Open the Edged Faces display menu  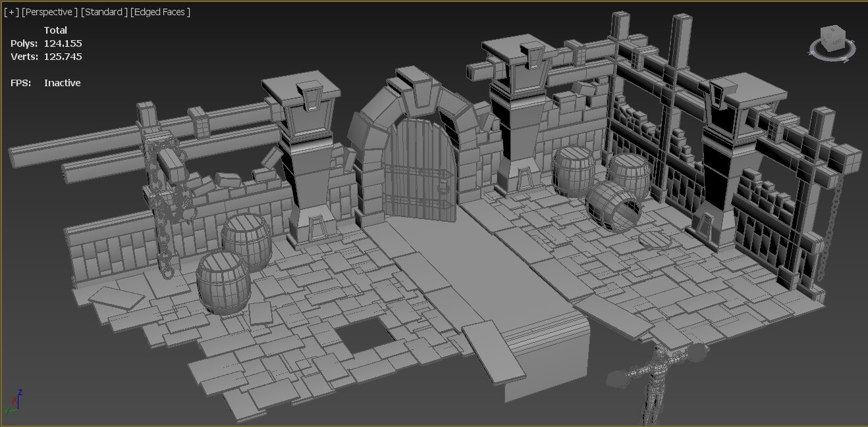[x=160, y=11]
